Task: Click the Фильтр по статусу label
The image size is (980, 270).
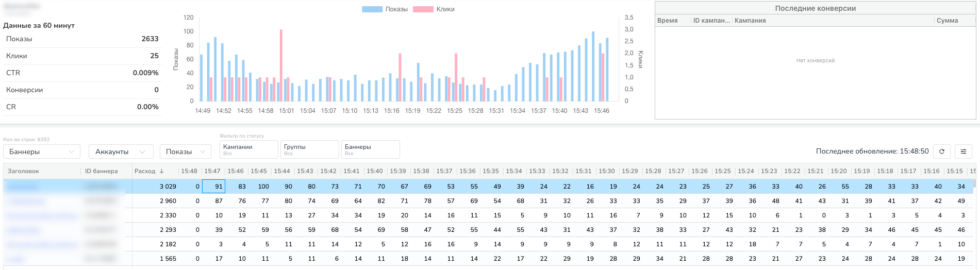Action: click(242, 136)
